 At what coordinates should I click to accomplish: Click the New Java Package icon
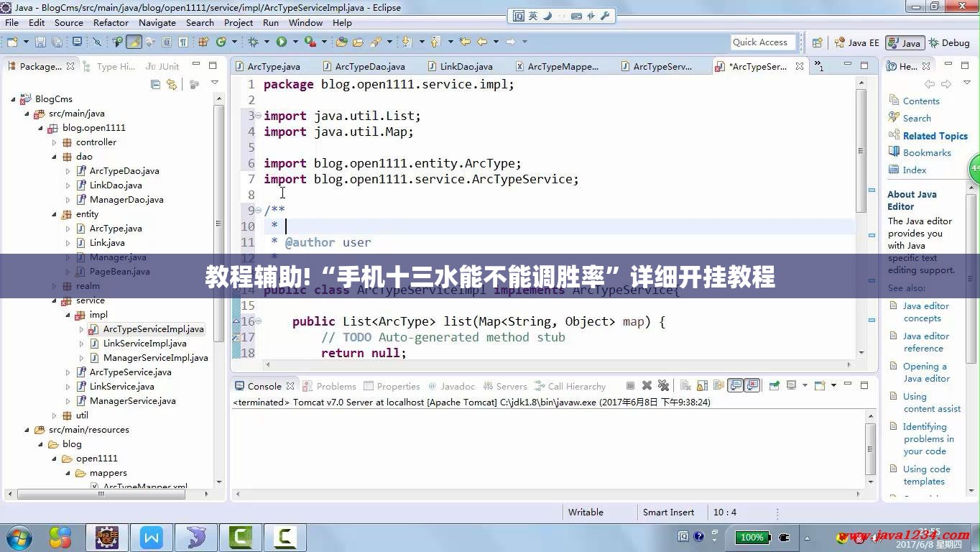[x=203, y=42]
